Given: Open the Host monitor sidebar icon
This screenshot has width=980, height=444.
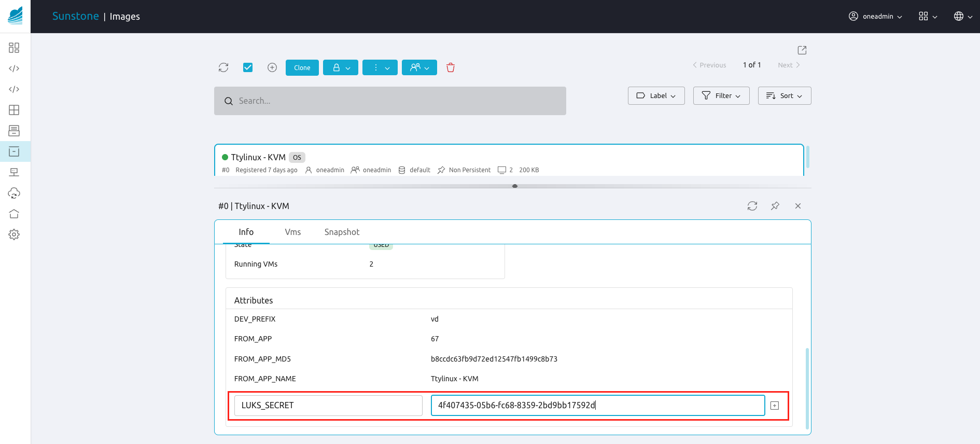Looking at the screenshot, I should tap(14, 172).
